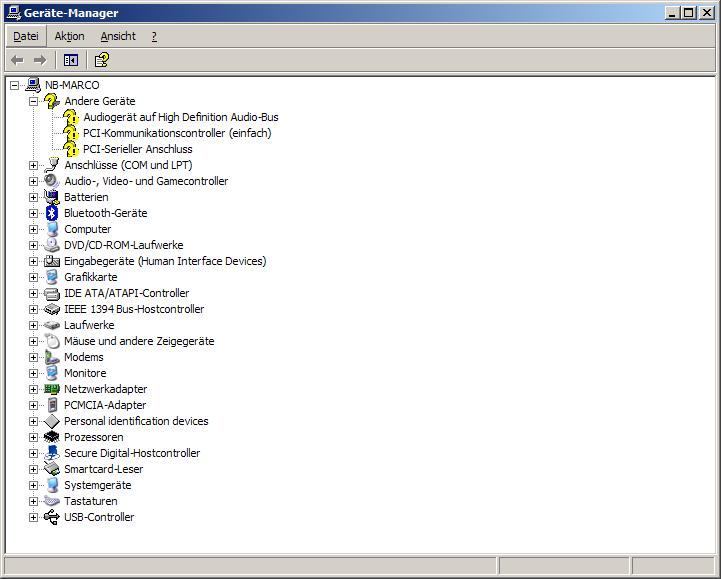Screen dimensions: 721x579
Task: Click the Andere Geräte question-mark icon
Action: (52, 101)
